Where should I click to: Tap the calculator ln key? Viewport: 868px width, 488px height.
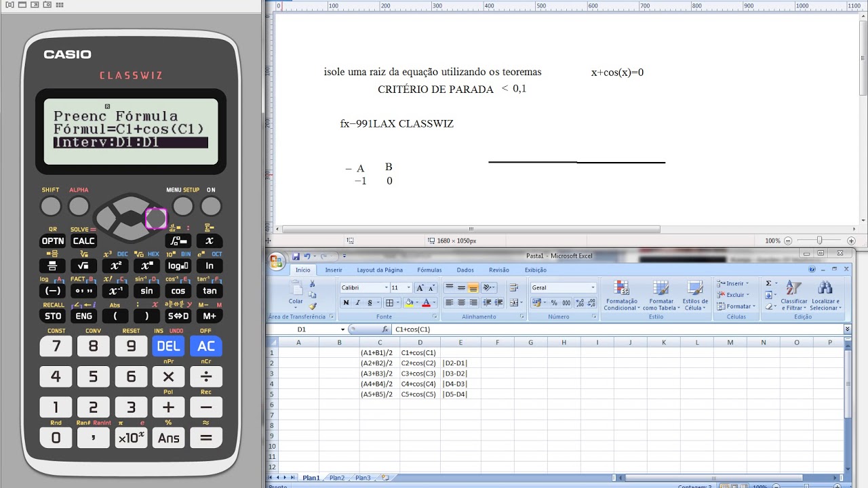point(210,266)
